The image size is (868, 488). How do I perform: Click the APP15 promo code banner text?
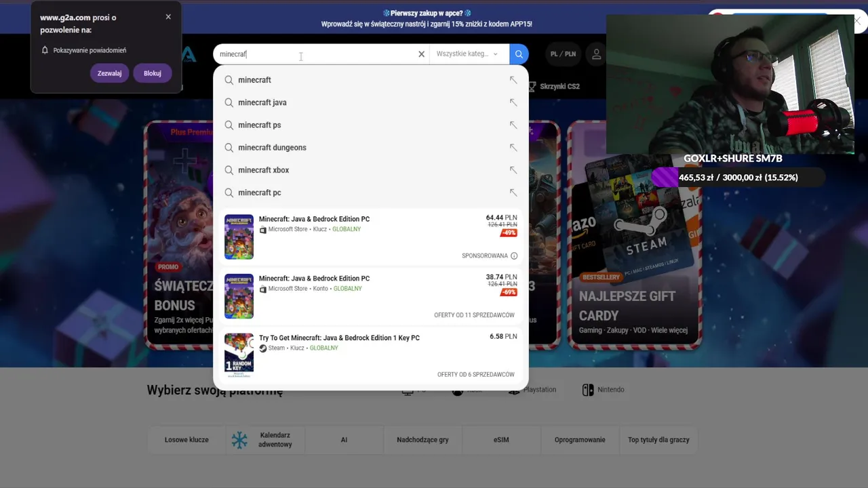coord(427,24)
